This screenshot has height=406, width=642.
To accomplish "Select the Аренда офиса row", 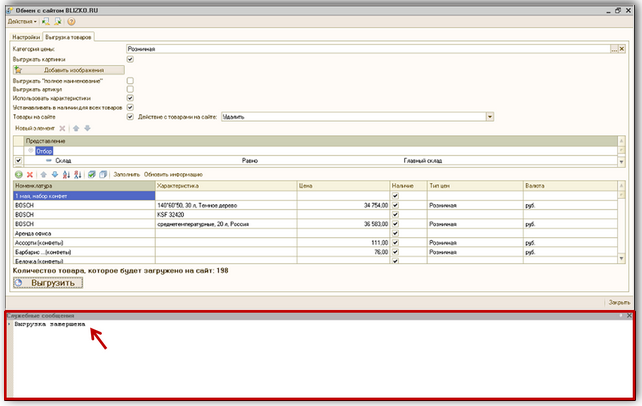I will point(84,233).
